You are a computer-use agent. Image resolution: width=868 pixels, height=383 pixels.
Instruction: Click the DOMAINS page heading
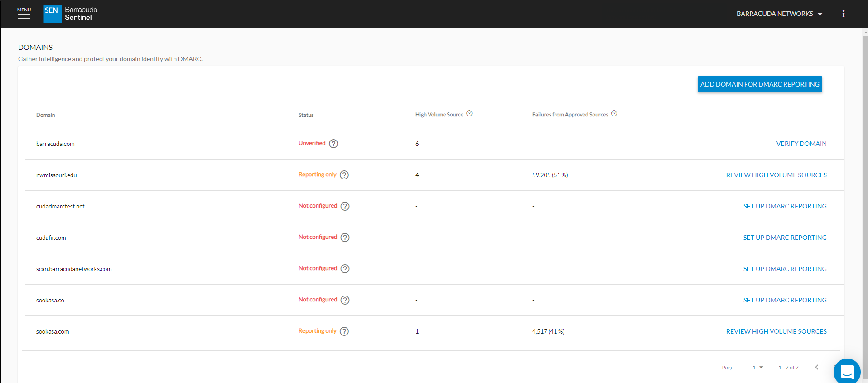[35, 47]
